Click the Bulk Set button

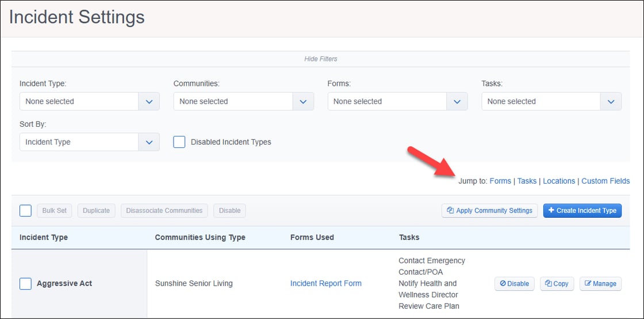(55, 211)
